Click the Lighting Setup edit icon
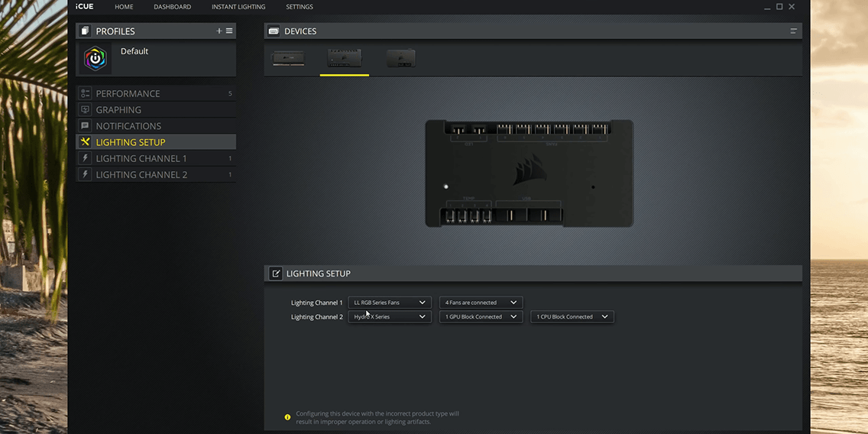This screenshot has width=868, height=434. [275, 274]
